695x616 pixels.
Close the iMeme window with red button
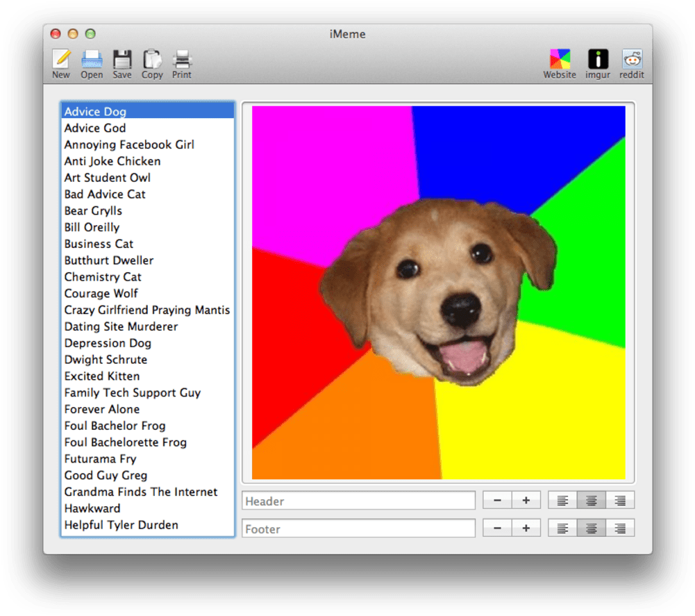tap(56, 34)
